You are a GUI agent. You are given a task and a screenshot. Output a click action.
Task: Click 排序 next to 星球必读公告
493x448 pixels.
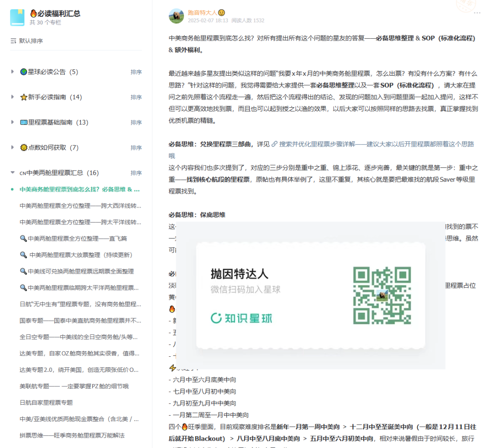click(136, 72)
